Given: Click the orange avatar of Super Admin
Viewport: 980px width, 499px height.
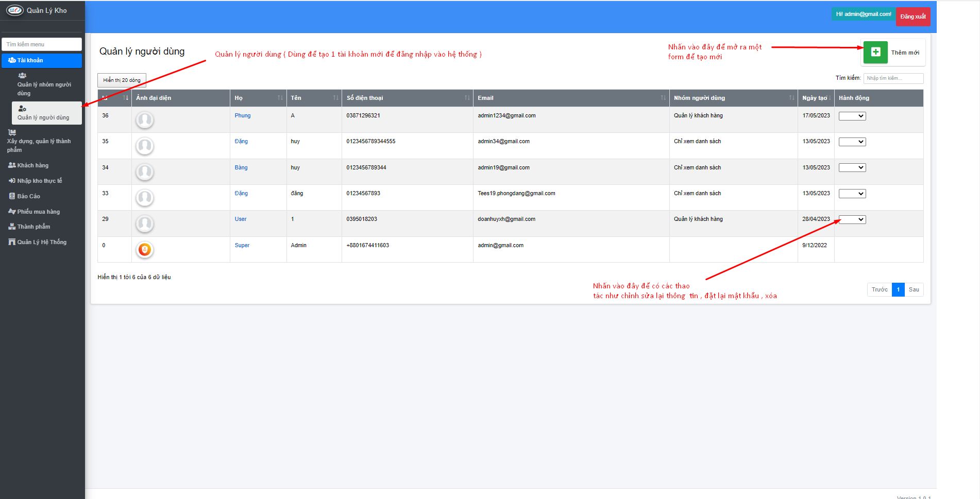Looking at the screenshot, I should (145, 250).
